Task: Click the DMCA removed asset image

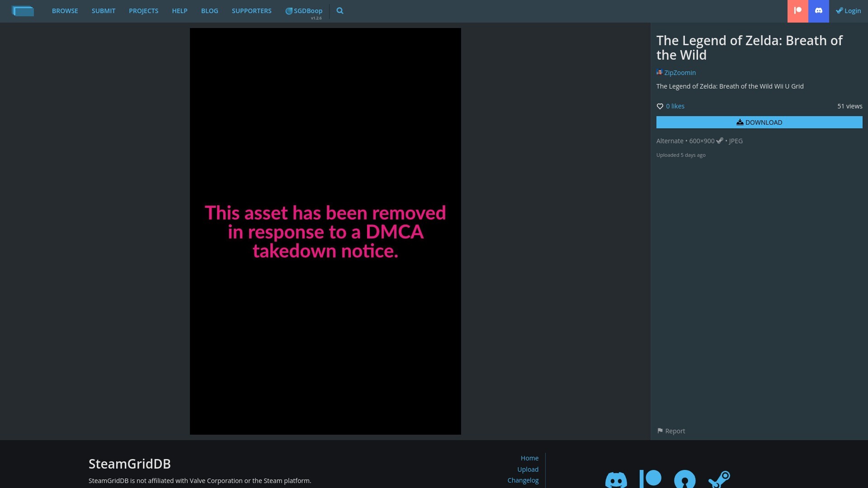Action: [x=325, y=231]
